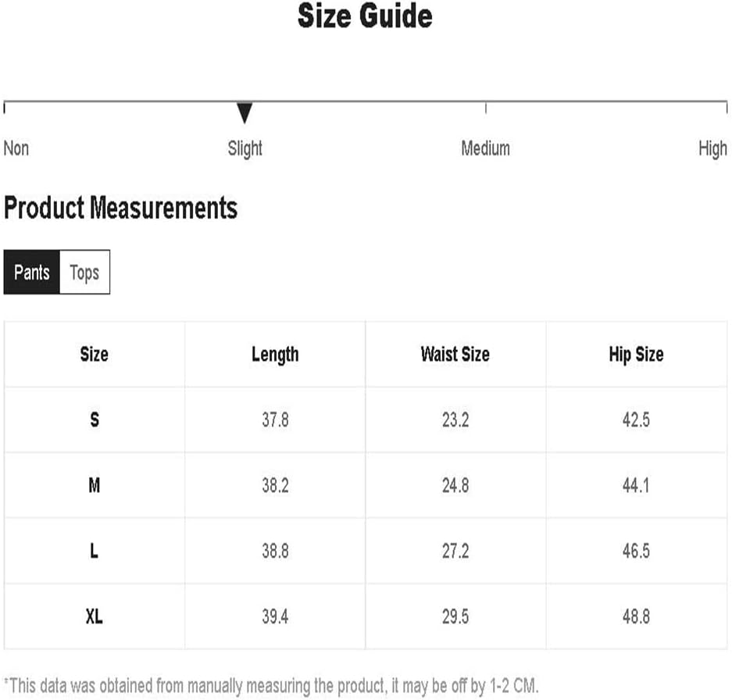Screen dimensions: 732x700
Task: Click the Slight stretch label
Action: tap(245, 148)
